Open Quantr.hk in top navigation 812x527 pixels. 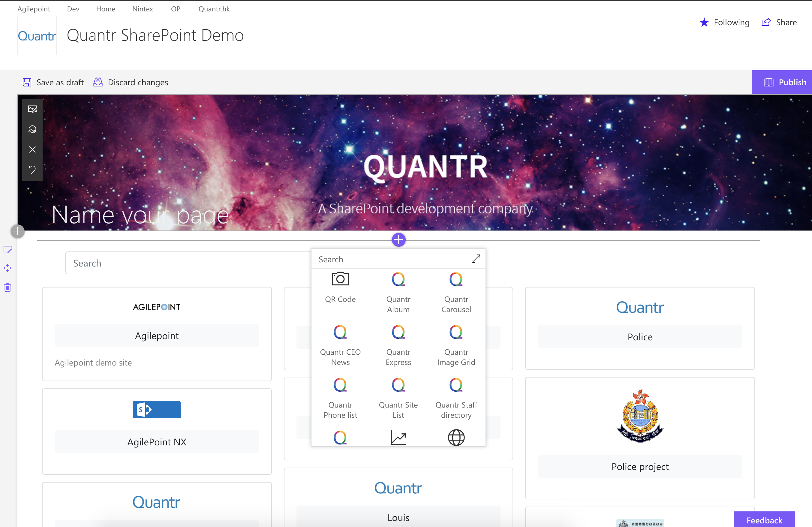pos(214,9)
